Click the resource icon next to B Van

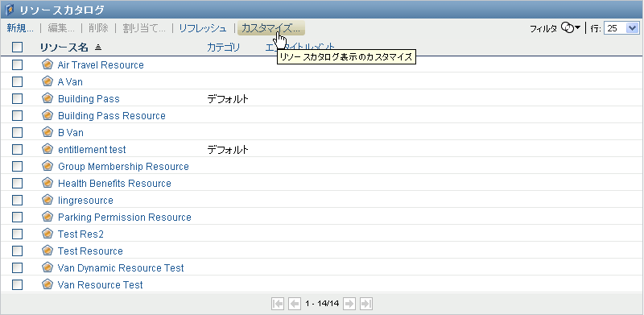tap(47, 131)
